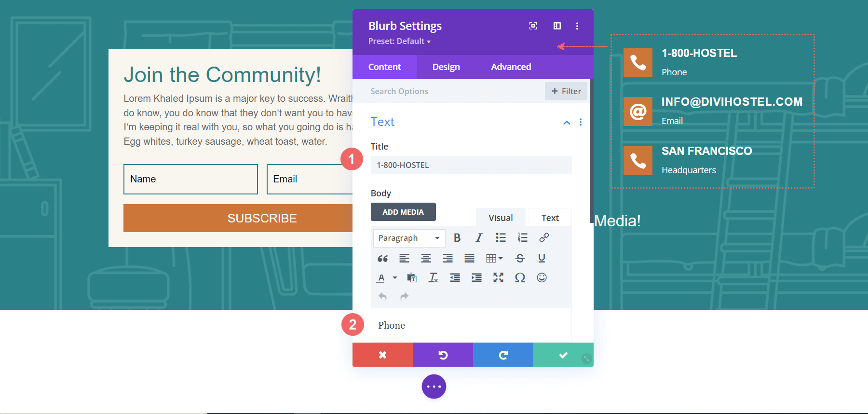Align text left
The image size is (868, 414).
pos(404,259)
